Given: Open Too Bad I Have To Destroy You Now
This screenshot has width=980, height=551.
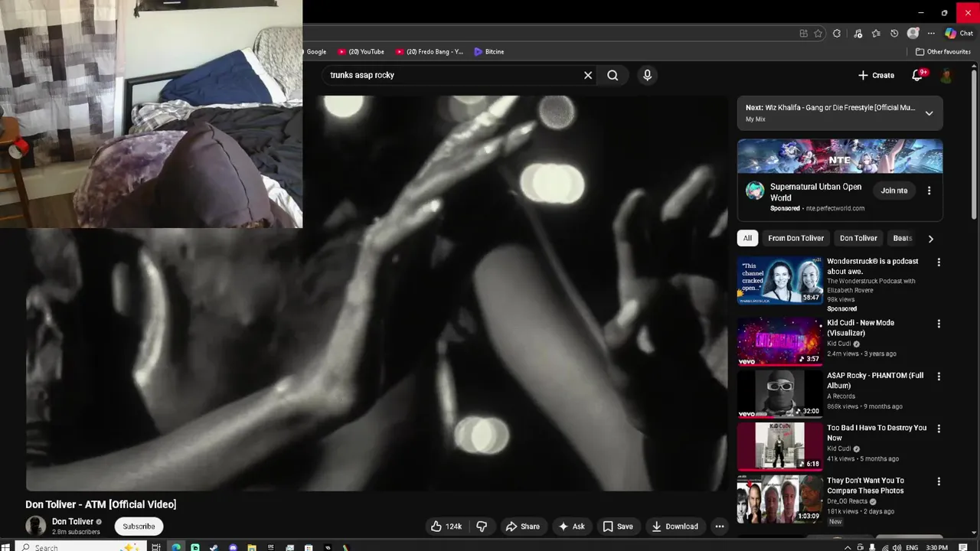Looking at the screenshot, I should click(x=877, y=432).
